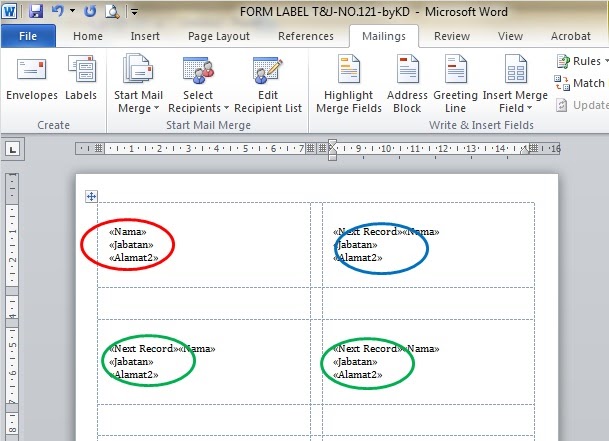
Task: Click the first-line indent marker on ruler
Action: (332, 143)
